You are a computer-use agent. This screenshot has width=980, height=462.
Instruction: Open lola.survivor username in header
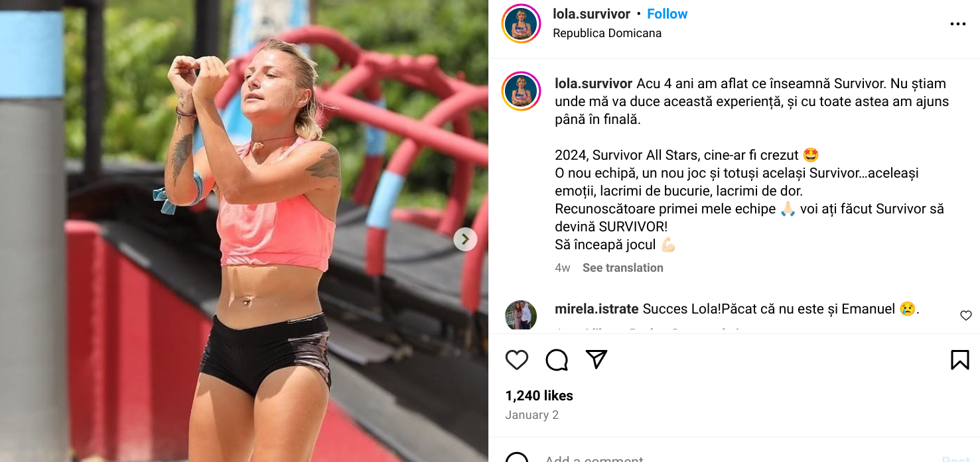click(x=591, y=14)
